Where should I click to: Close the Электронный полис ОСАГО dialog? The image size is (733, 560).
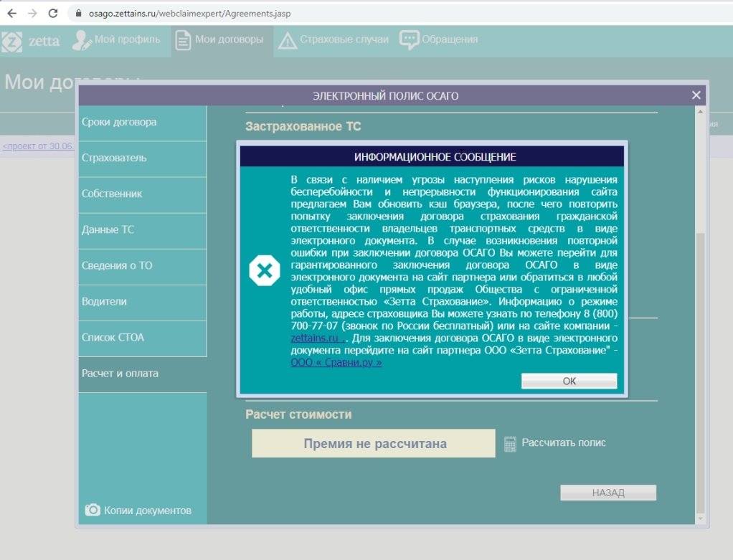(x=696, y=95)
